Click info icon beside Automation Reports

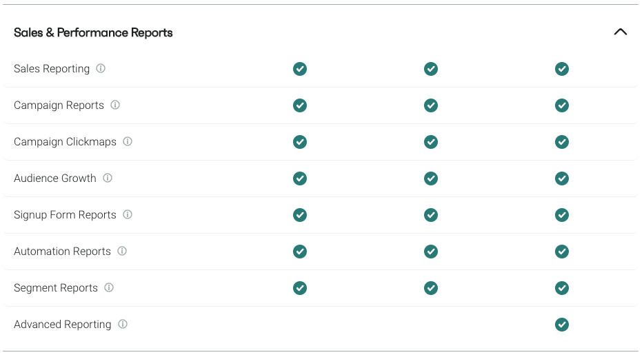pyautogui.click(x=122, y=251)
